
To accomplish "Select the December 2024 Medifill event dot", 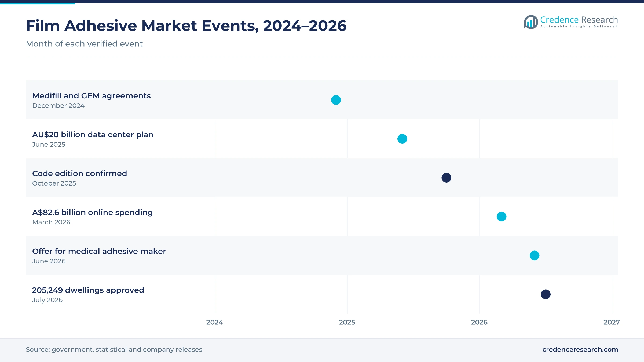I will click(336, 100).
